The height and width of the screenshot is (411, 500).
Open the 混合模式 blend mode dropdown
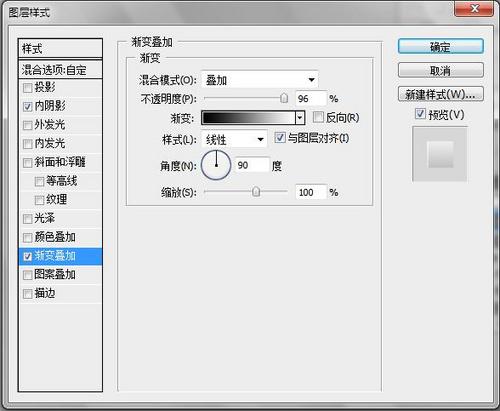pos(260,80)
